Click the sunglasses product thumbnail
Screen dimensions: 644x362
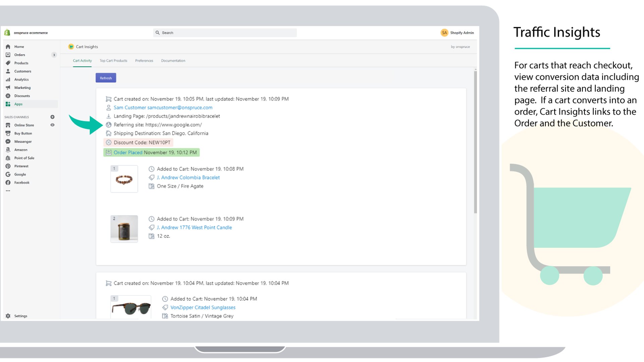[131, 307]
